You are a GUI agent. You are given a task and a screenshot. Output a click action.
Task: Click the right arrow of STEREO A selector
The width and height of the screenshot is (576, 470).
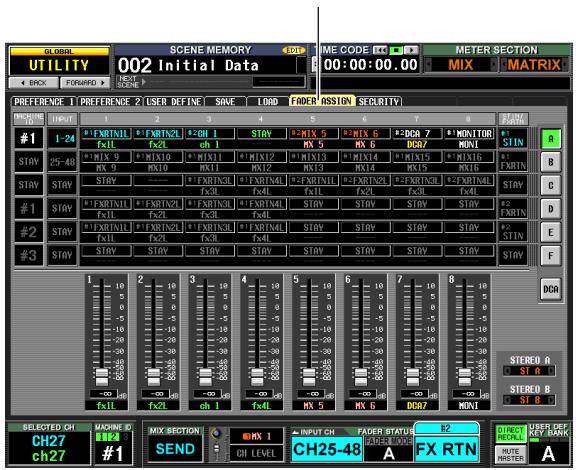[x=551, y=371]
